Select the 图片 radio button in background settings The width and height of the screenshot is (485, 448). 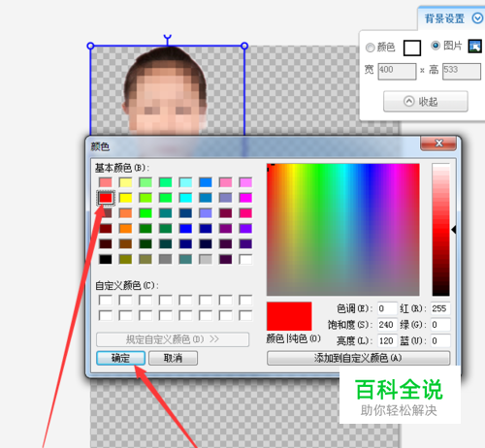(436, 46)
